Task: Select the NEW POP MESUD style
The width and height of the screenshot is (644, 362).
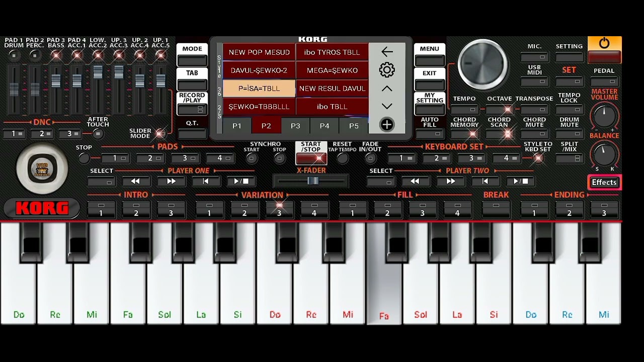Action: (259, 52)
